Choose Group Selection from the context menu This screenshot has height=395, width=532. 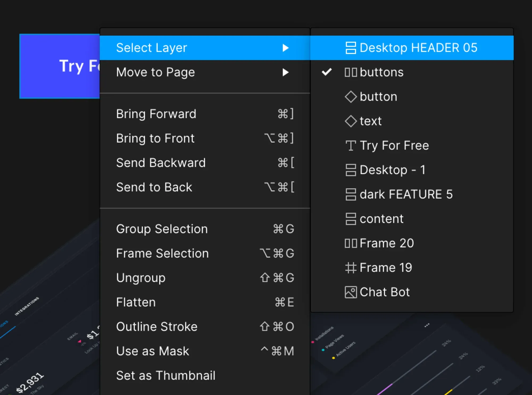(x=161, y=229)
